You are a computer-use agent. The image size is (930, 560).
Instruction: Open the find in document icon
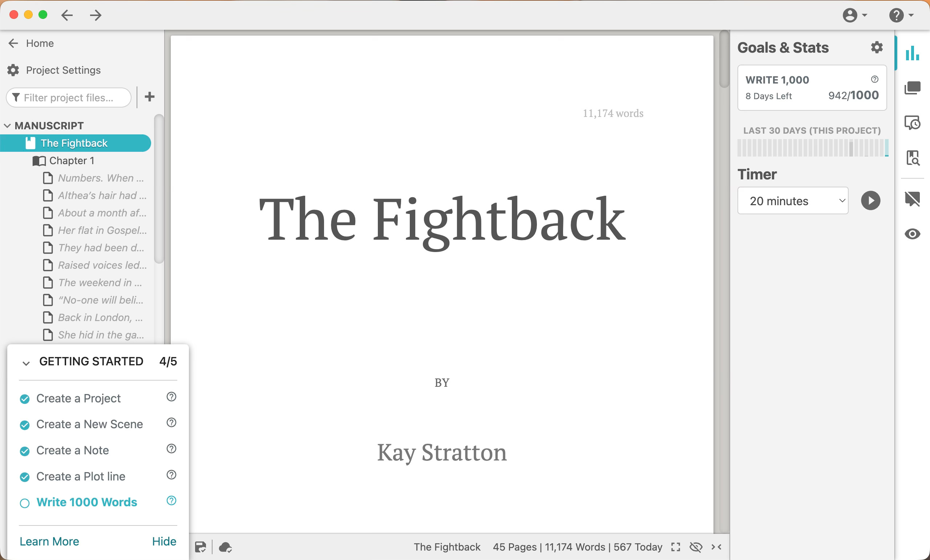(912, 158)
